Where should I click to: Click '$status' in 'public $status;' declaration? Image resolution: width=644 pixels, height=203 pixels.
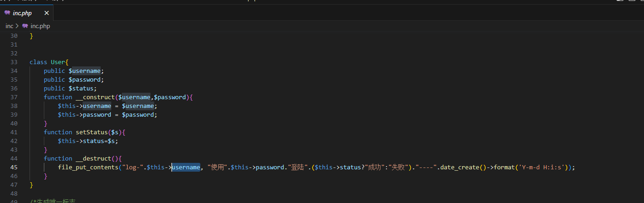[x=81, y=88]
